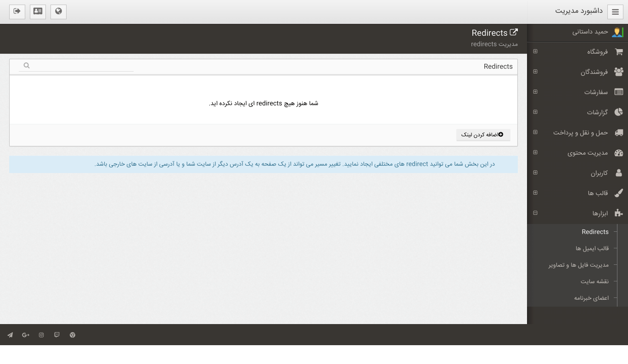Toggle the hamburger sidebar menu button
This screenshot has width=628, height=364.
click(615, 12)
